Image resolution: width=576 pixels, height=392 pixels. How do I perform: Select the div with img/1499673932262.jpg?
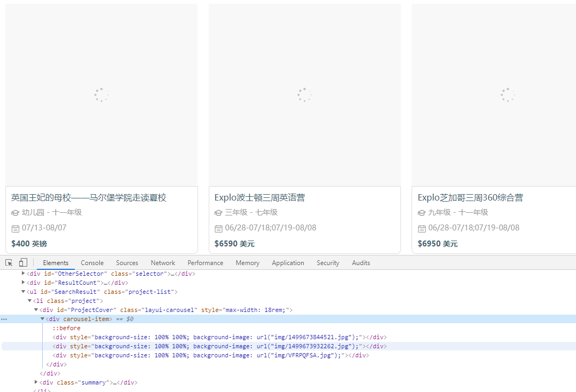click(x=220, y=346)
